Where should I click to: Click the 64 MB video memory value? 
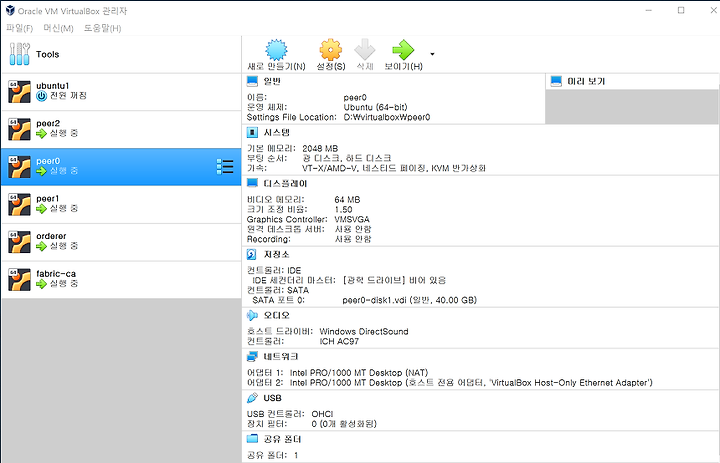[347, 200]
